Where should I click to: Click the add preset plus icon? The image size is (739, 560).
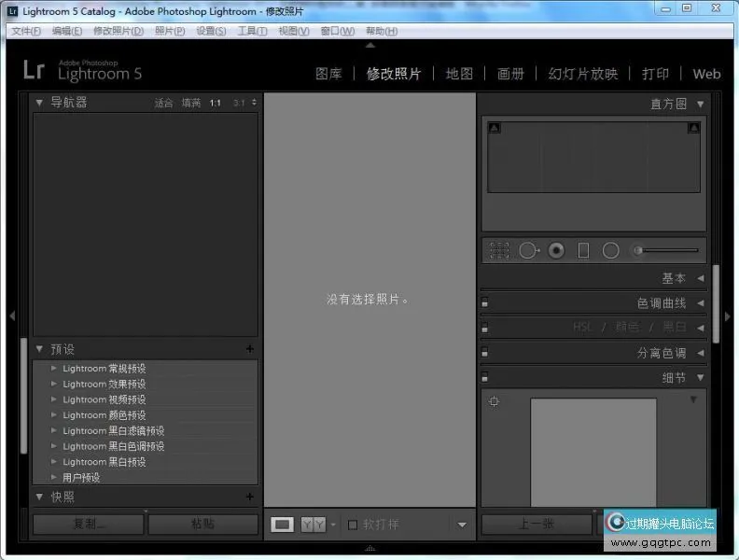coord(249,349)
